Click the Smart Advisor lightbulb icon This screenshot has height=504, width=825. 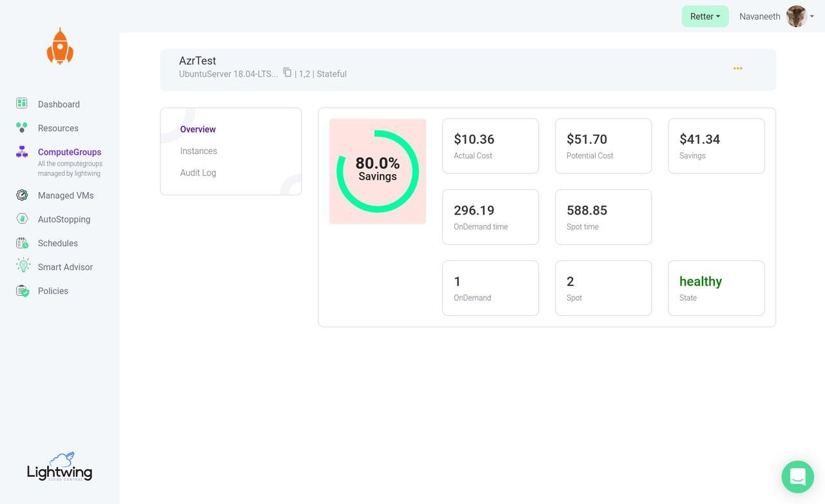[23, 266]
